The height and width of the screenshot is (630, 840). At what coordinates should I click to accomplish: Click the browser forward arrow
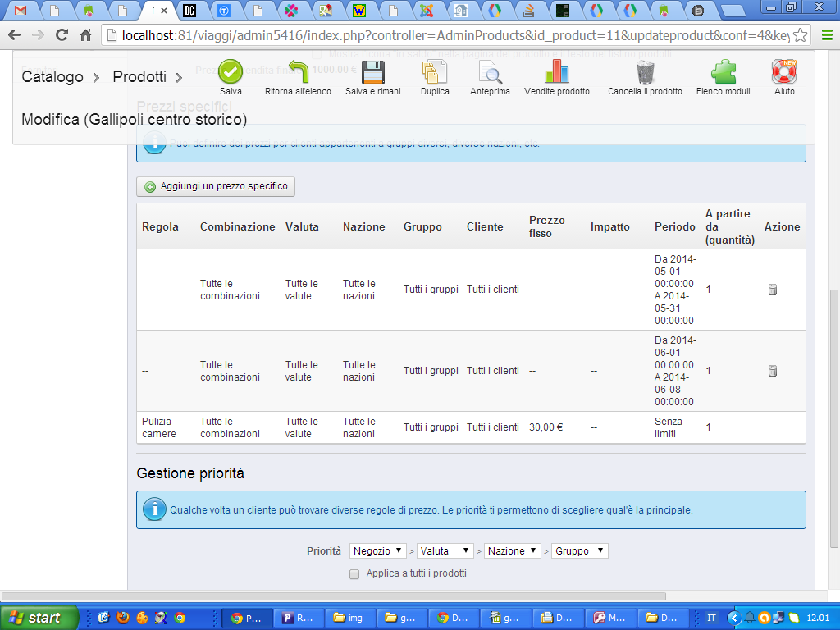pyautogui.click(x=38, y=35)
